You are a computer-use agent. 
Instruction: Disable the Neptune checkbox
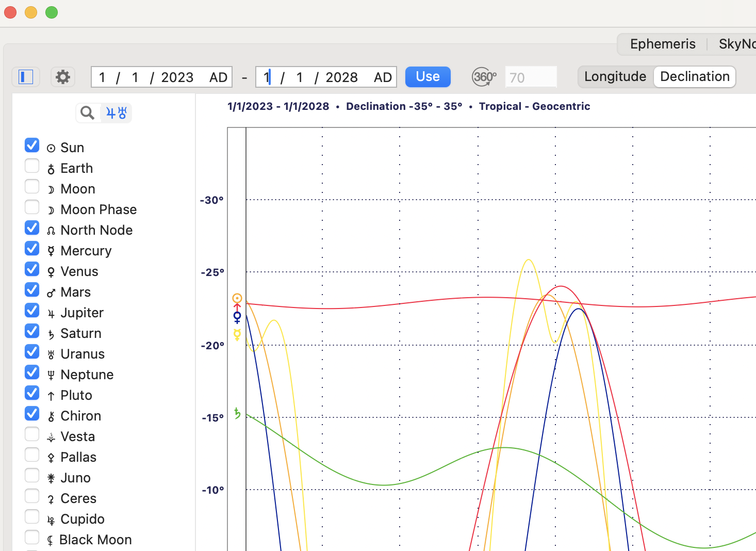[32, 372]
